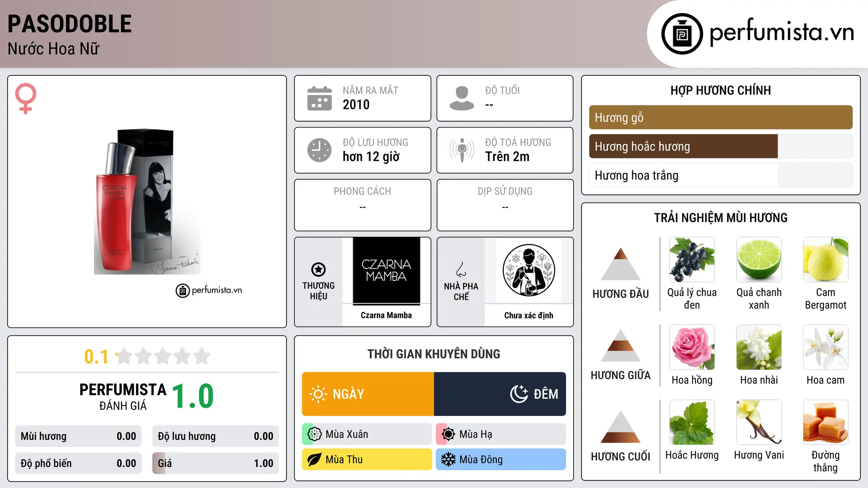Click the Chưa xác định perfumer label
Screen dimensions: 868x488
529,315
